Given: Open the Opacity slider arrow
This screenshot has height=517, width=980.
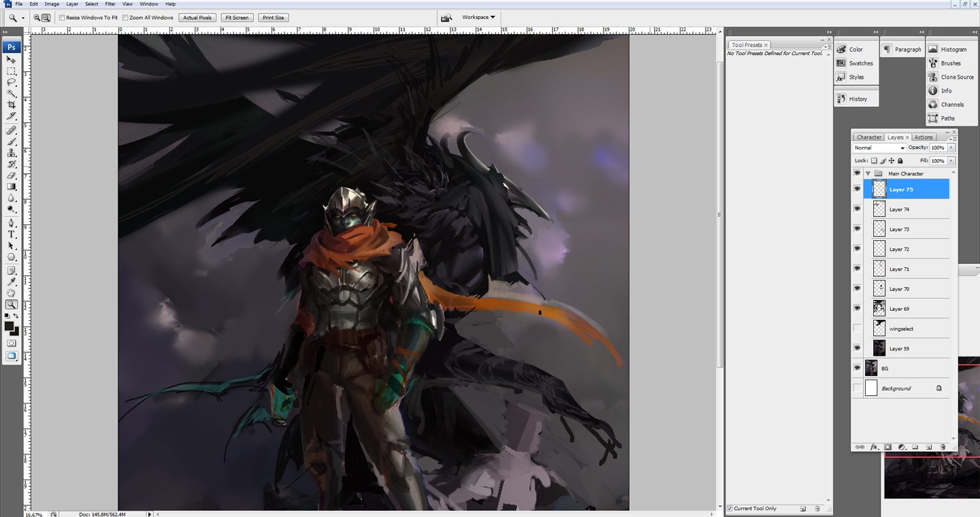Looking at the screenshot, I should coord(951,148).
